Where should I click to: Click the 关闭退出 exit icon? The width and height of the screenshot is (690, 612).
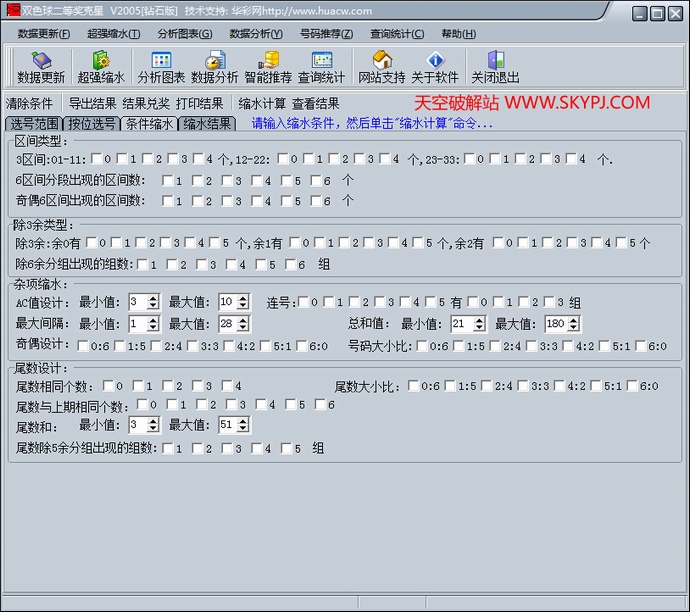(495, 67)
